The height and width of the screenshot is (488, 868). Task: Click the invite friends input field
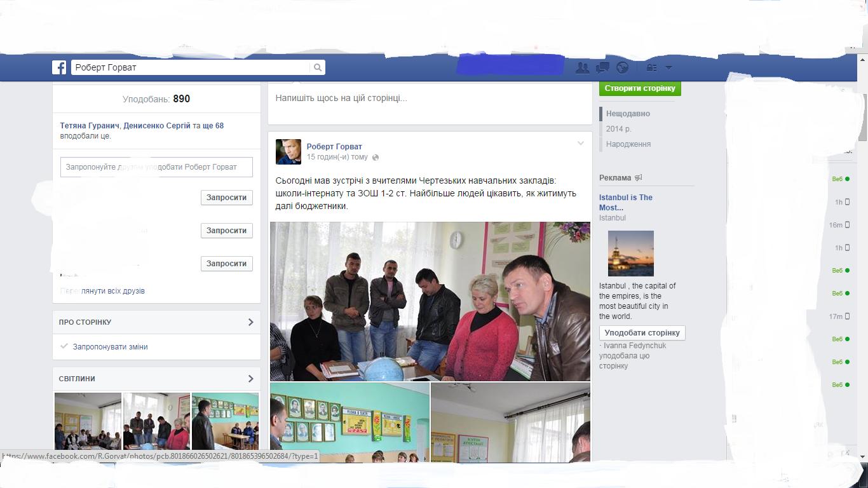coord(156,167)
